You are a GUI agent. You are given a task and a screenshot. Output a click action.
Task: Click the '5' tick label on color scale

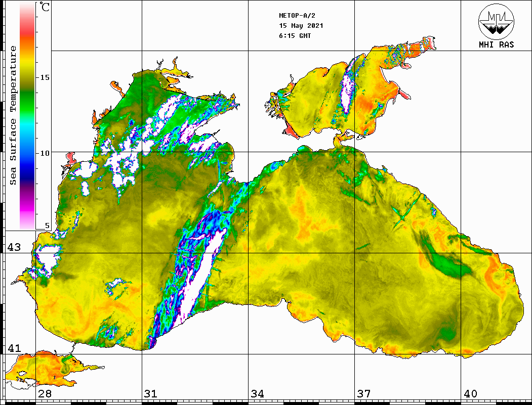47,226
